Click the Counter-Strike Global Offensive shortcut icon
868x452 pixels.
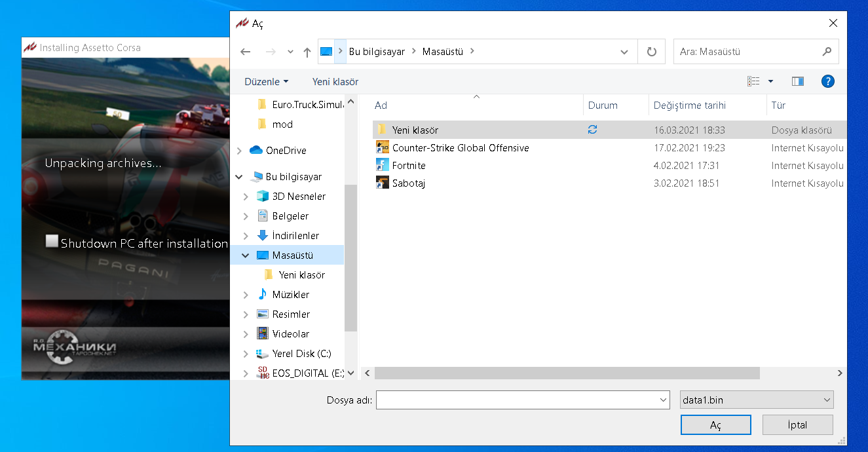point(383,147)
